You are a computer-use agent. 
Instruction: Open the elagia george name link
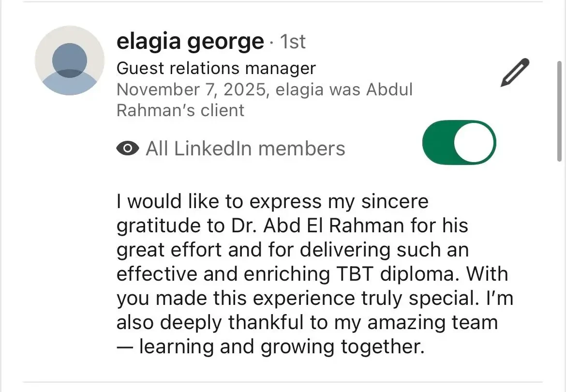(x=190, y=42)
